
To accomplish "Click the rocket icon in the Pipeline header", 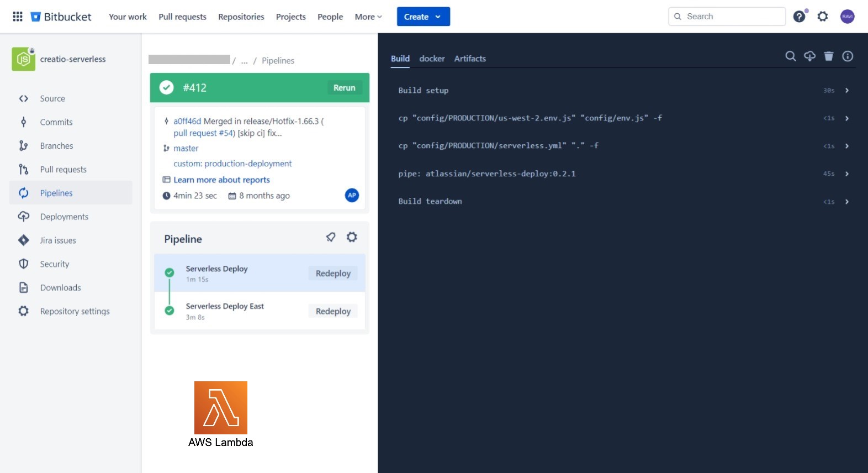I will point(331,238).
